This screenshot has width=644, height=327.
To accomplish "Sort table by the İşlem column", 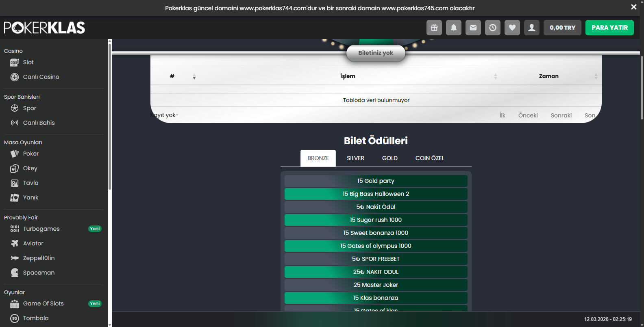I will point(348,76).
